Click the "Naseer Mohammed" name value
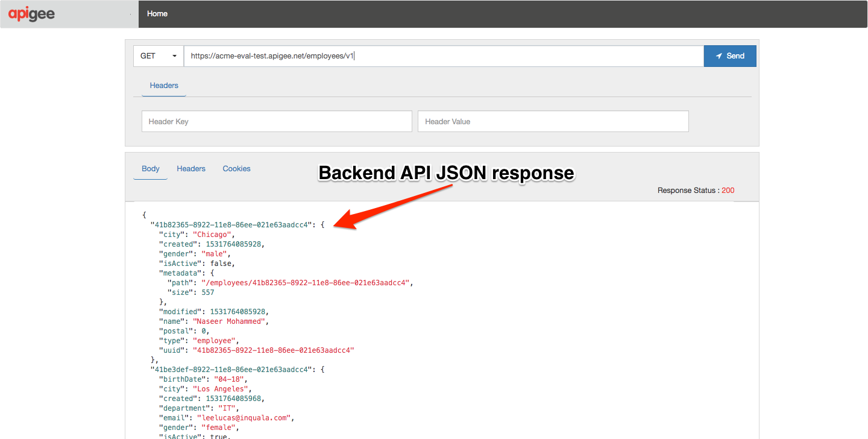The height and width of the screenshot is (439, 868). pyautogui.click(x=228, y=321)
